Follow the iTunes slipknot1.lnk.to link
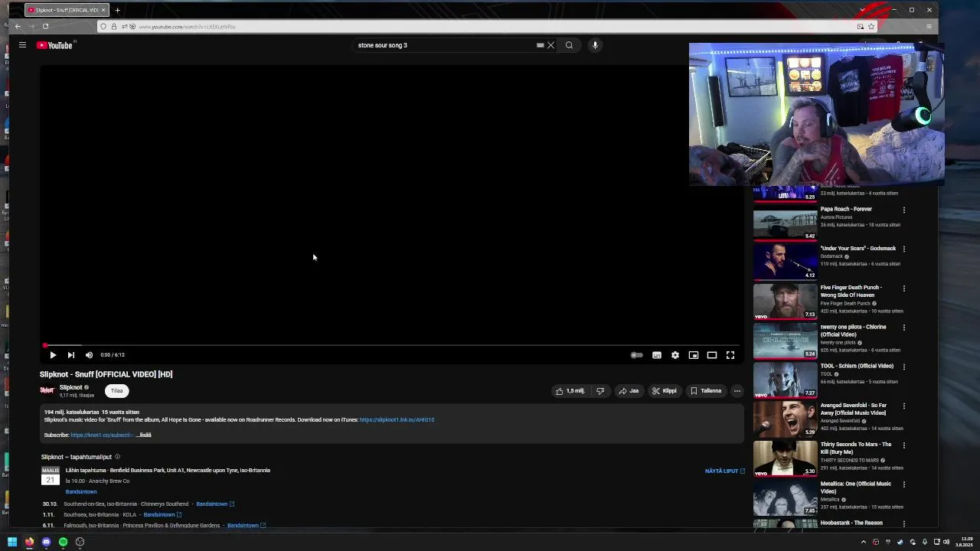Screen dimensions: 980x551 click(x=397, y=419)
